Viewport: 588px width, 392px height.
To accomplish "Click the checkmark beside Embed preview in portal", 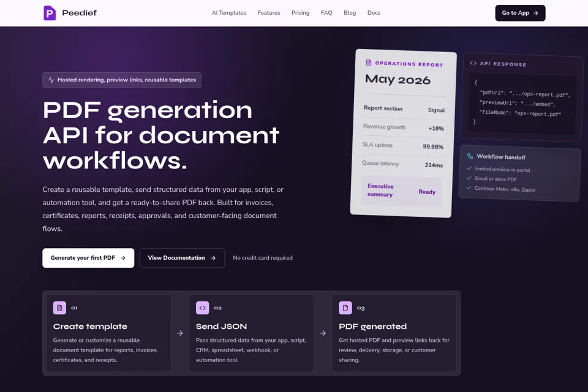I will click(x=469, y=168).
